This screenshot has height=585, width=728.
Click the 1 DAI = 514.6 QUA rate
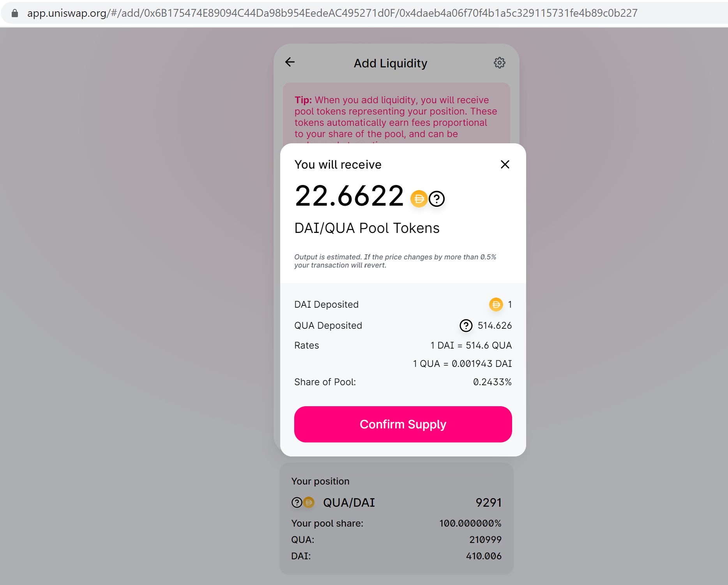click(x=471, y=345)
